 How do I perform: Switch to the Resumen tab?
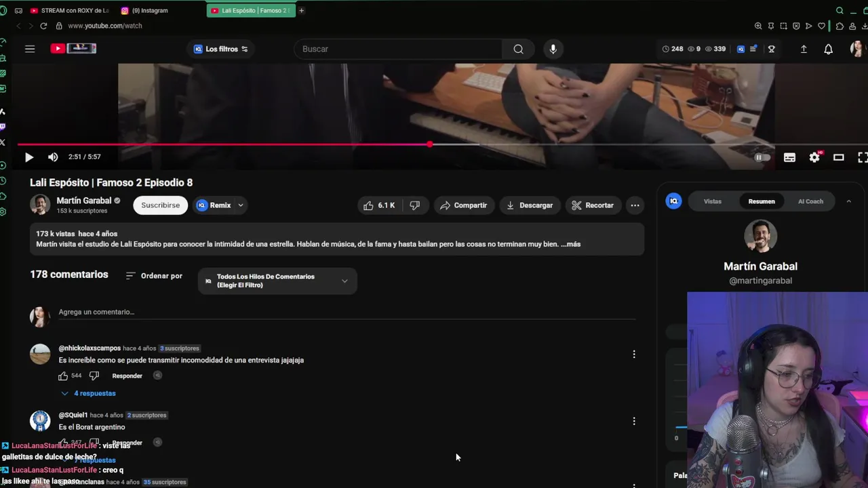click(762, 201)
